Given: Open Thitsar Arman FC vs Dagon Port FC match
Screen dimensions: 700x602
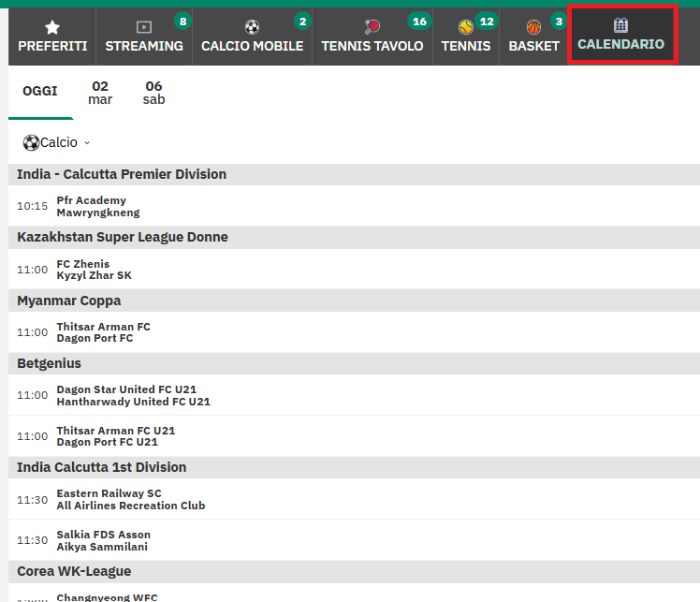Looking at the screenshot, I should [354, 332].
